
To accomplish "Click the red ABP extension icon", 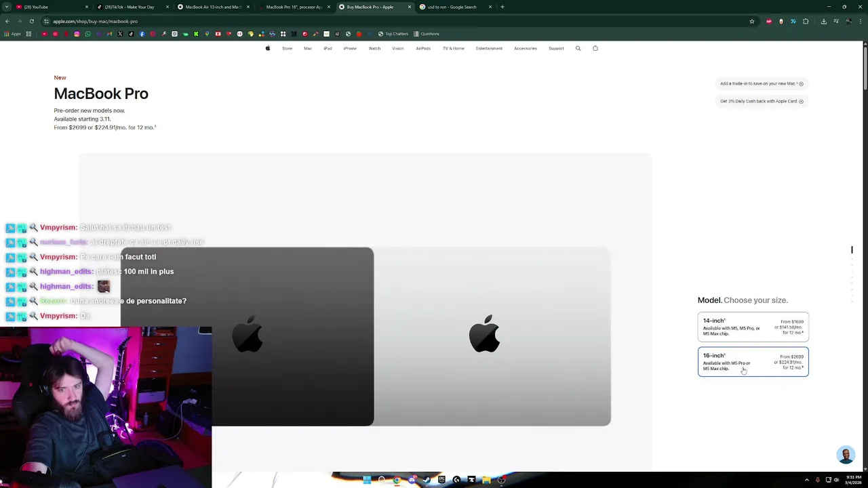I will [769, 21].
